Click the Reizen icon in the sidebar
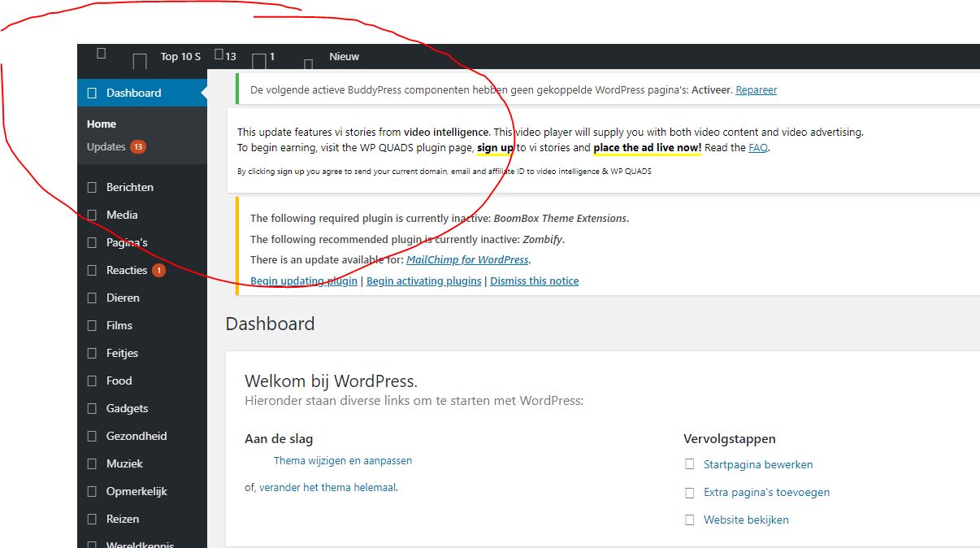This screenshot has width=980, height=548. point(92,519)
